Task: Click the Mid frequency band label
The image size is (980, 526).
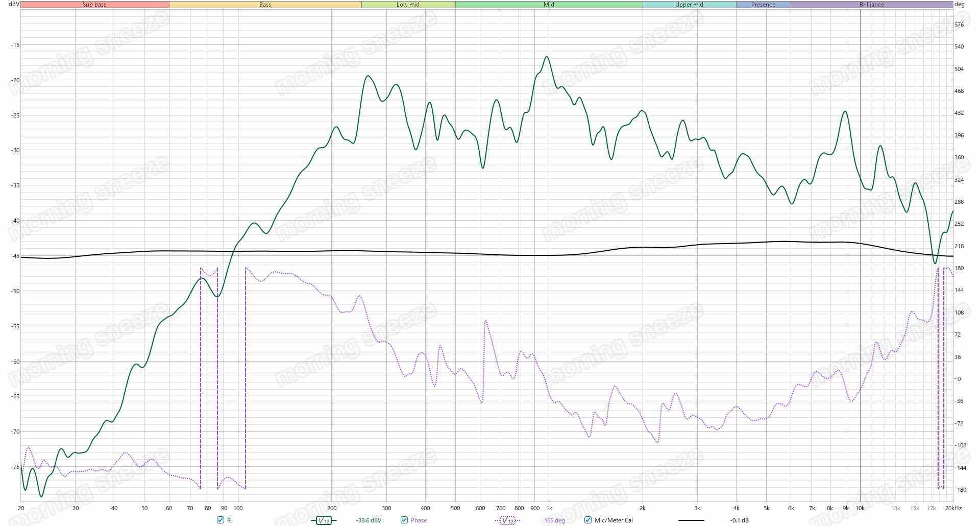Action: [x=549, y=5]
